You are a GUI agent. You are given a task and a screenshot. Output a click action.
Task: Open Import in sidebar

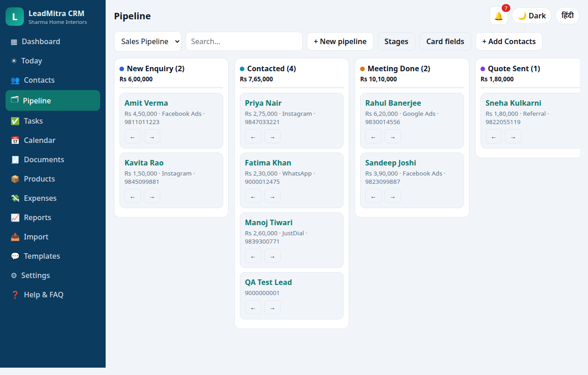coord(53,237)
